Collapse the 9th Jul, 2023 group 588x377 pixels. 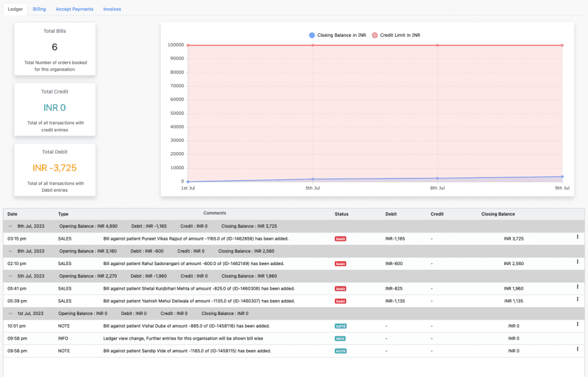click(10, 226)
